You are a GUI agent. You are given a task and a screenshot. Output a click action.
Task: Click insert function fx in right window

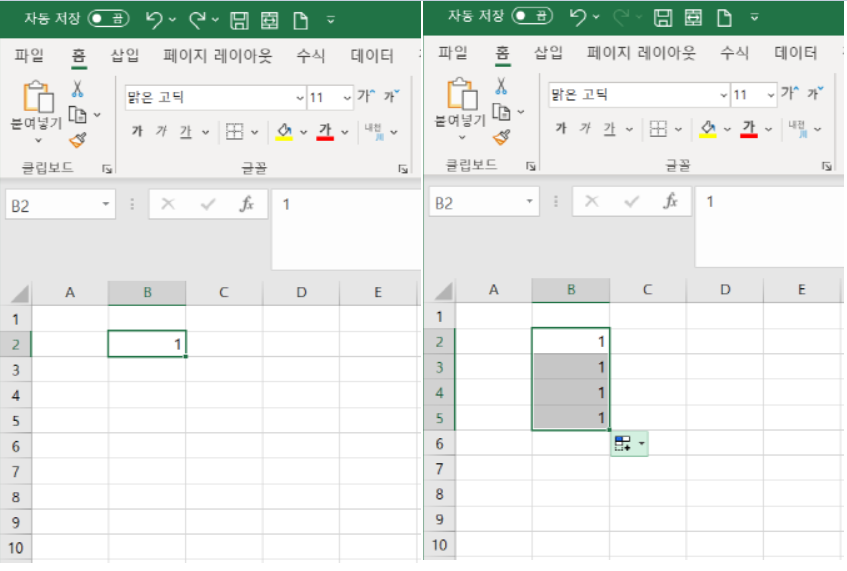(670, 201)
